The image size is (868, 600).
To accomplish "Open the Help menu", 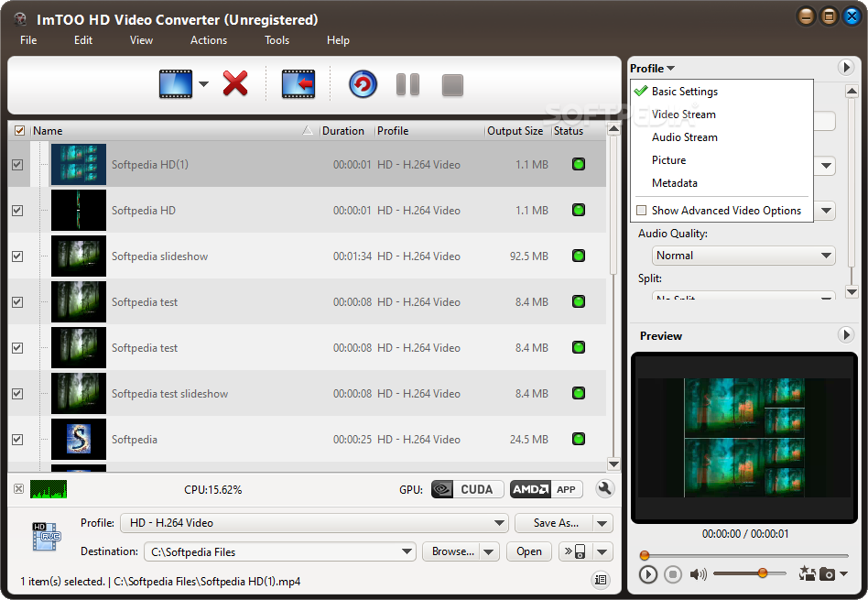I will tap(338, 40).
